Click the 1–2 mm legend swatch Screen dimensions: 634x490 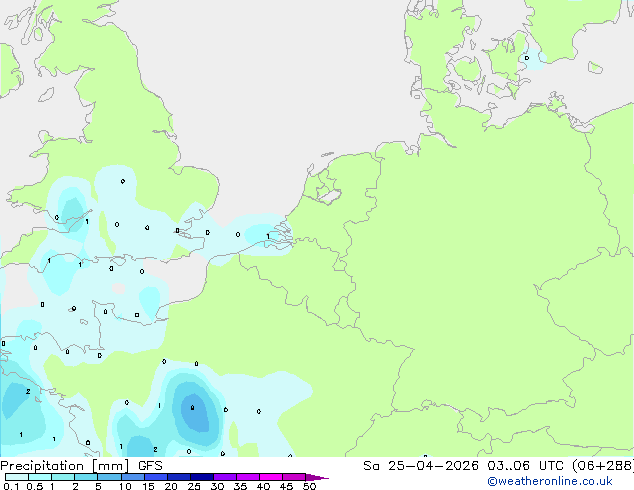tap(63, 477)
